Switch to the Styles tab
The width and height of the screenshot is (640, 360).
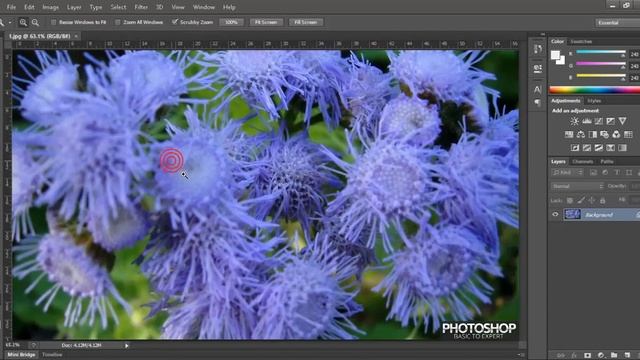[594, 101]
